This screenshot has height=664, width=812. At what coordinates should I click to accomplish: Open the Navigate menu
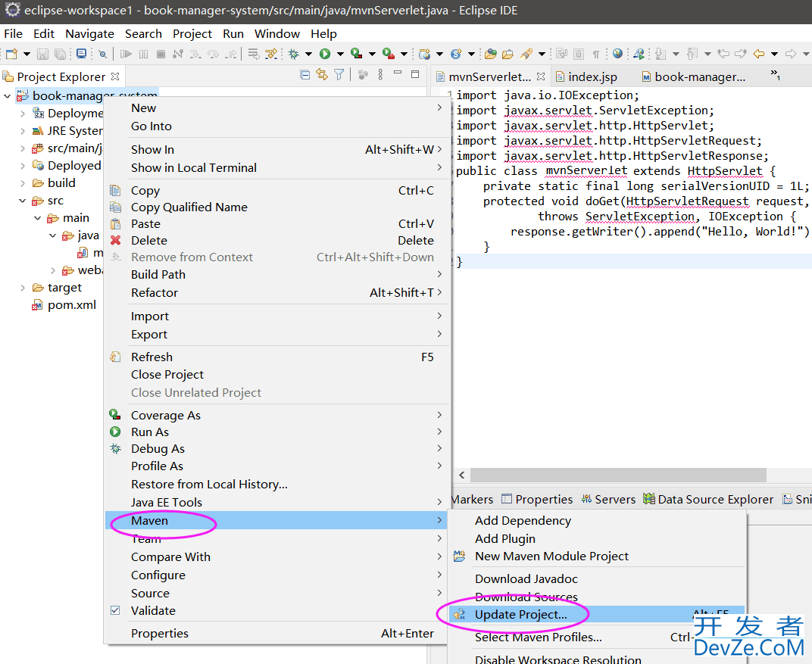pyautogui.click(x=89, y=33)
